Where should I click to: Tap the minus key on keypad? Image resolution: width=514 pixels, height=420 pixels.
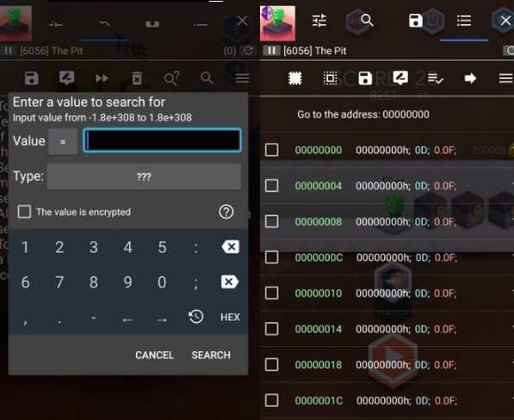point(94,318)
